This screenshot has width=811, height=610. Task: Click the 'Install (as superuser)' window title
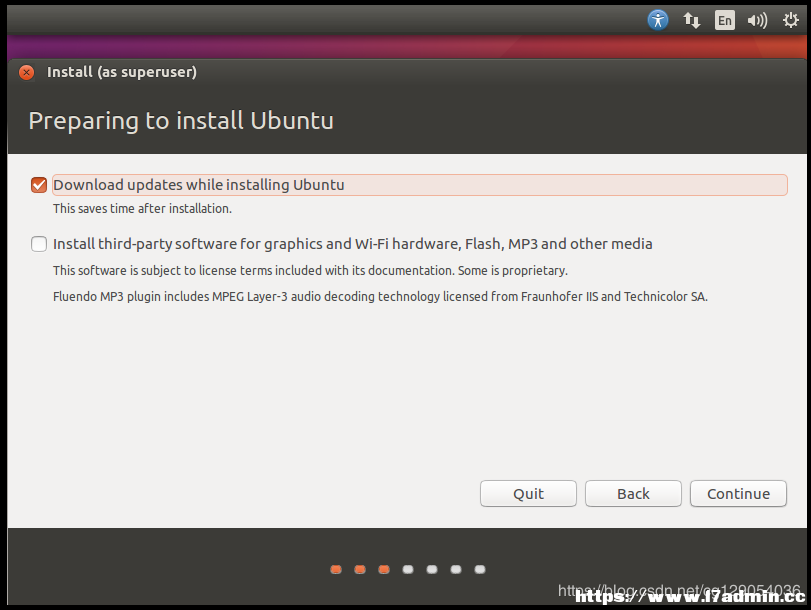pyautogui.click(x=122, y=72)
